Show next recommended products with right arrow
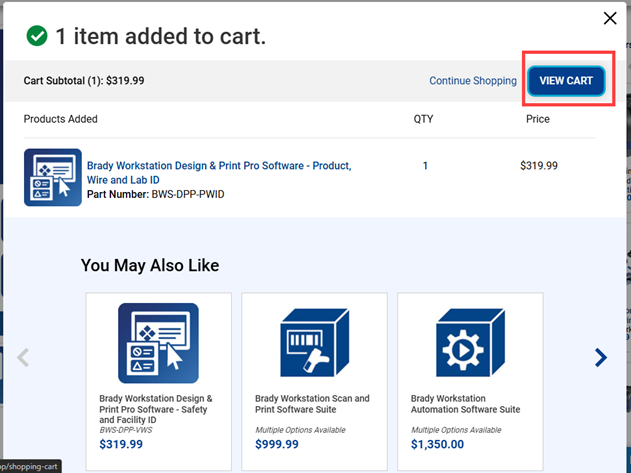Screen dimensions: 631x473 pyautogui.click(x=600, y=357)
